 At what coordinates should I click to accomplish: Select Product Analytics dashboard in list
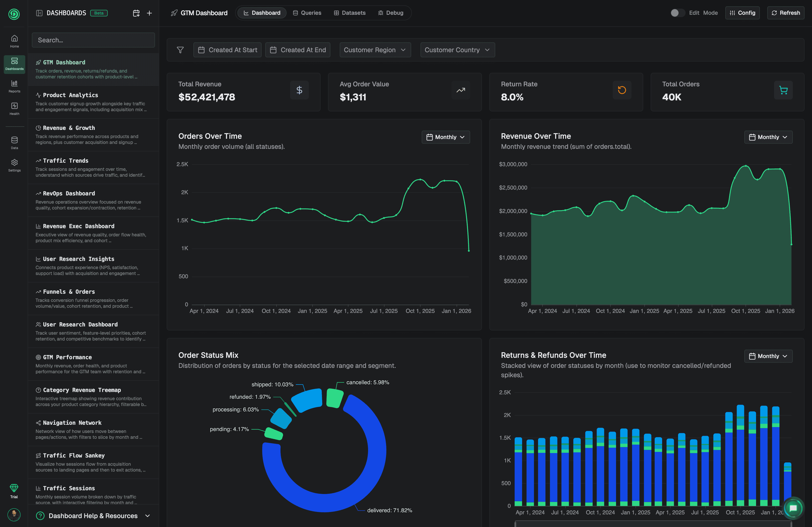(70, 95)
